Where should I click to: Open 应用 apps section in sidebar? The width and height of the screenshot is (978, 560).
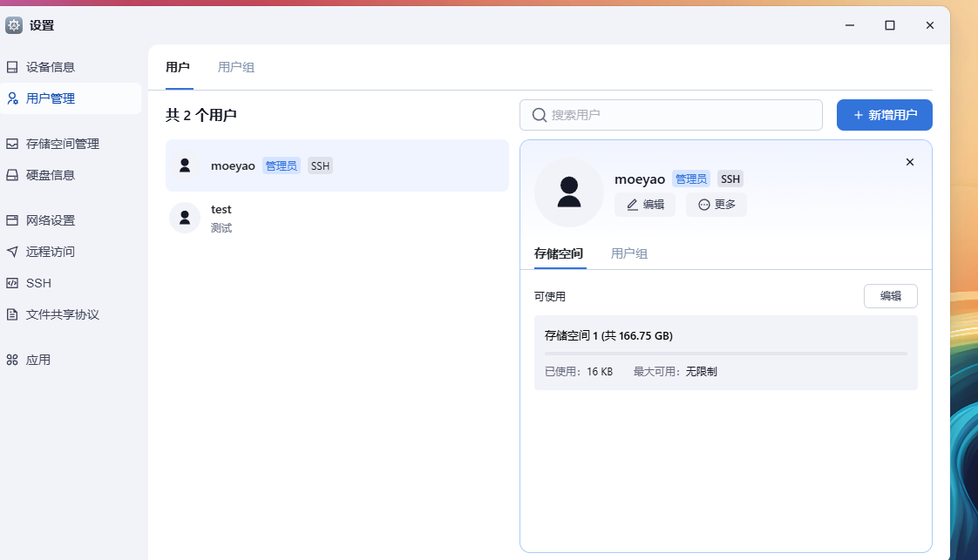tap(38, 360)
